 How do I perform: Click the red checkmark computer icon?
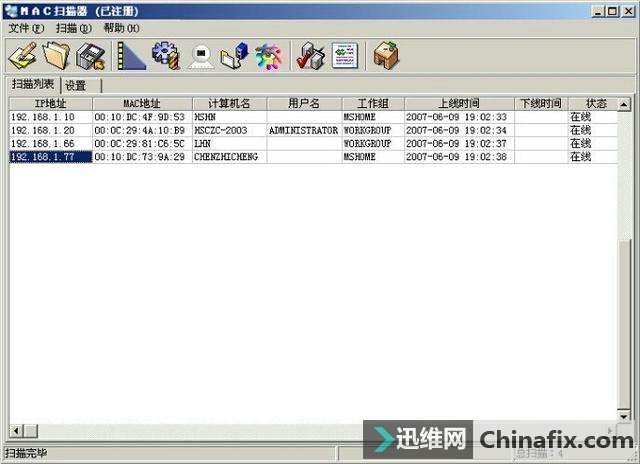pos(311,55)
